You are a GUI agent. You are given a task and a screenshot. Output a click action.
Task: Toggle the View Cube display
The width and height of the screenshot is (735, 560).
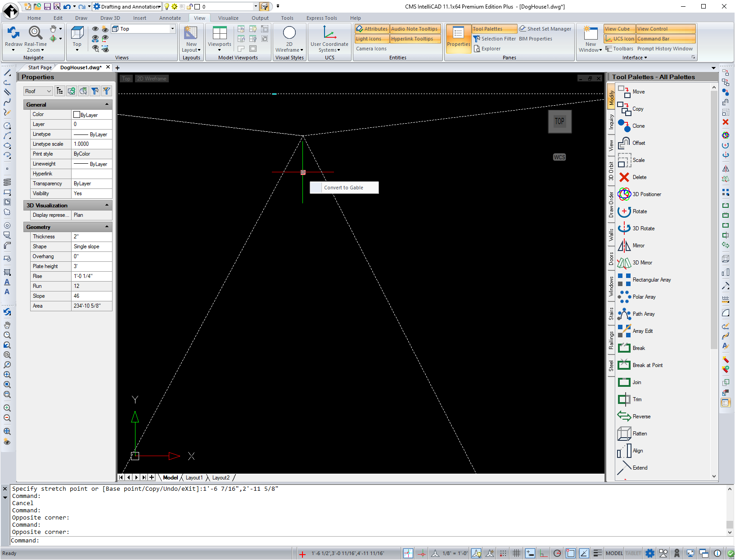click(x=619, y=29)
